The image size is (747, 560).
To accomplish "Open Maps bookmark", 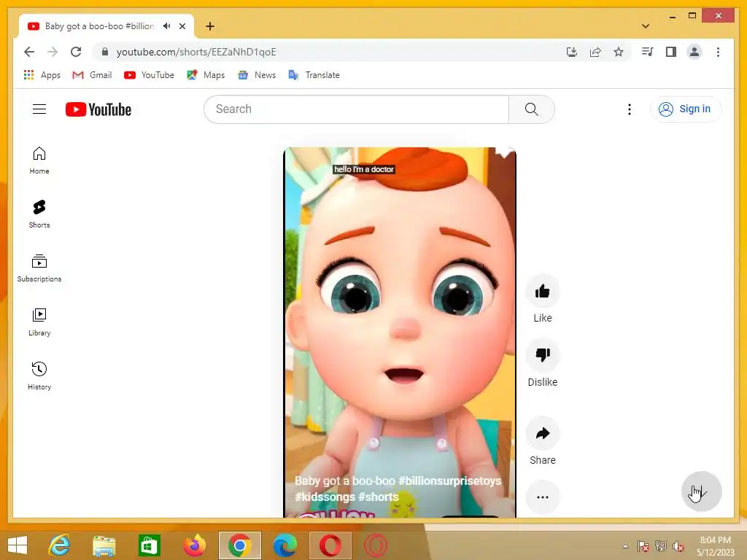I will click(x=206, y=75).
